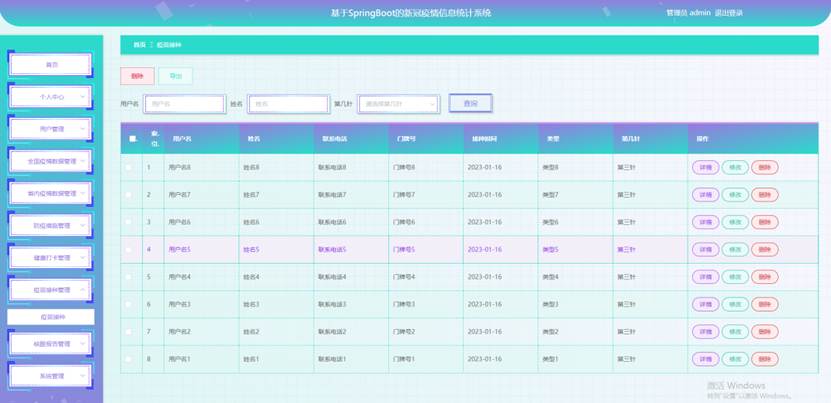Click 删除 delete for row 用户名7
The width and height of the screenshot is (831, 403).
point(765,195)
